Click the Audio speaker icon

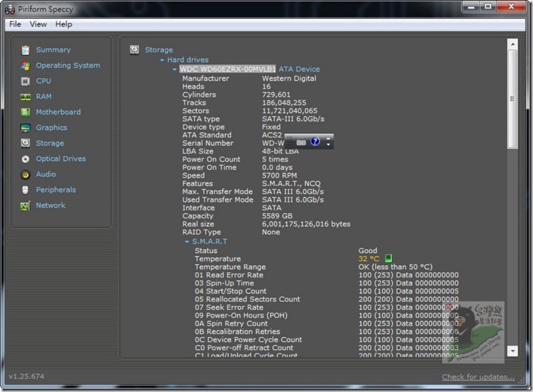point(25,174)
